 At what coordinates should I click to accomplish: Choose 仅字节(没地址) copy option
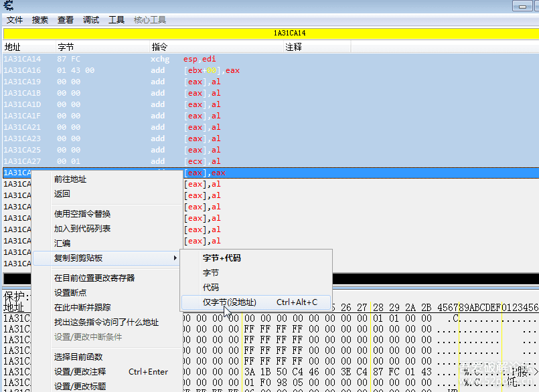coord(256,302)
